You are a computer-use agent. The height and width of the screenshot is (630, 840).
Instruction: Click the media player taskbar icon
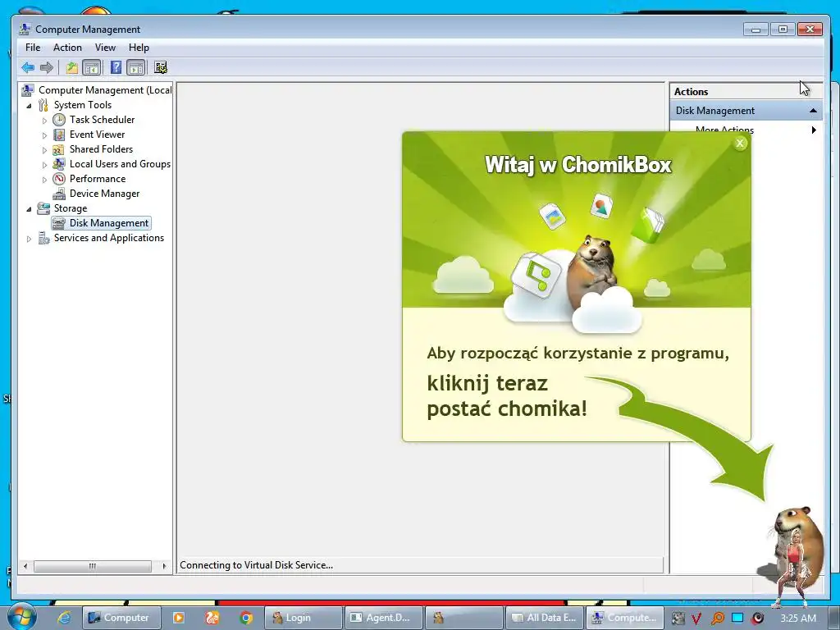[x=178, y=618]
